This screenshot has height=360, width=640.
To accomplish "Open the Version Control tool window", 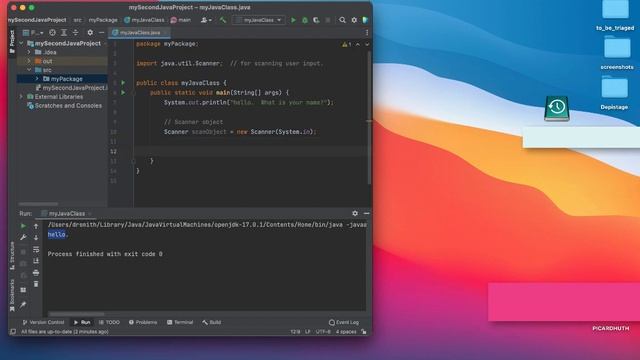I will [x=43, y=322].
